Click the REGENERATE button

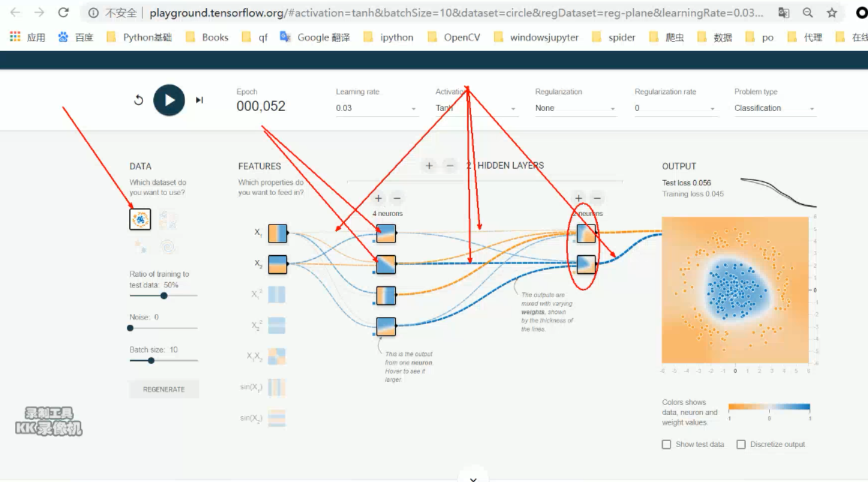[164, 390]
